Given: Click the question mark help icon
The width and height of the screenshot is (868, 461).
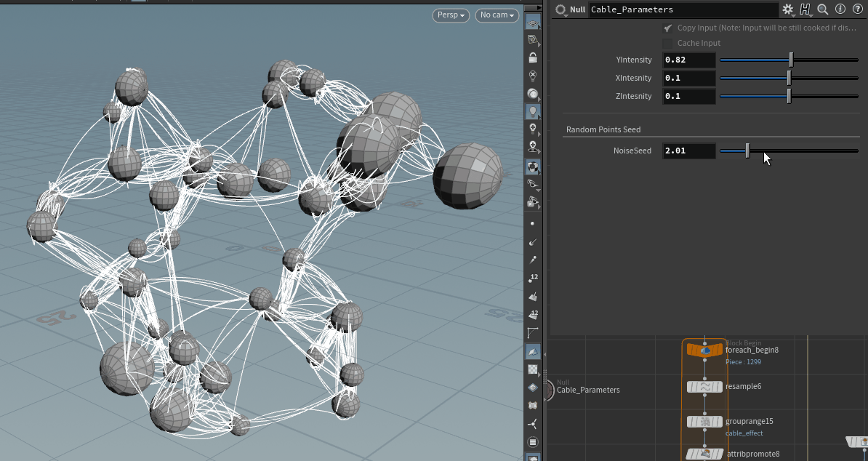Looking at the screenshot, I should [858, 9].
